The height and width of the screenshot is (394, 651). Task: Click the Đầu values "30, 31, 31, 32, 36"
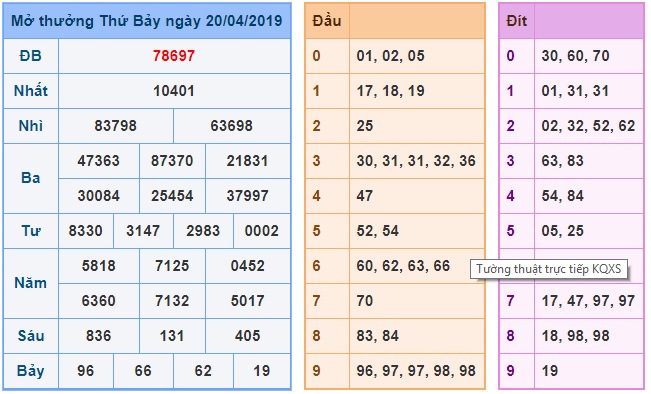click(416, 161)
